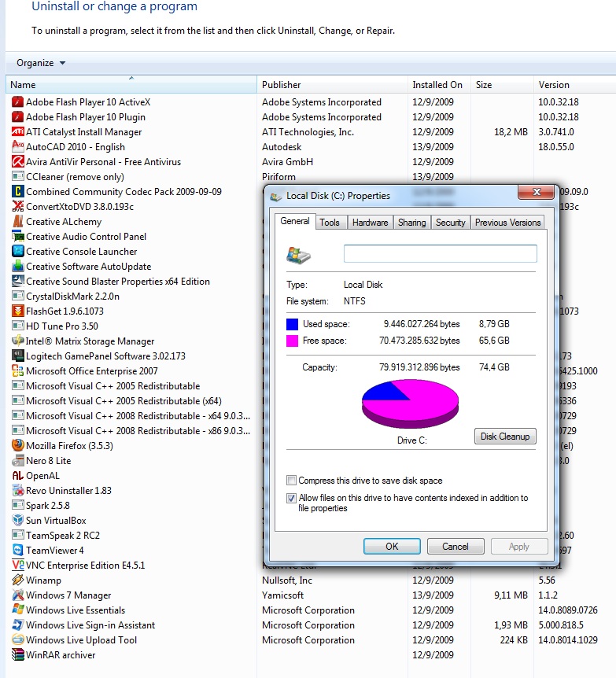Image resolution: width=616 pixels, height=678 pixels.
Task: Sort by the Installed On column header
Action: [439, 85]
